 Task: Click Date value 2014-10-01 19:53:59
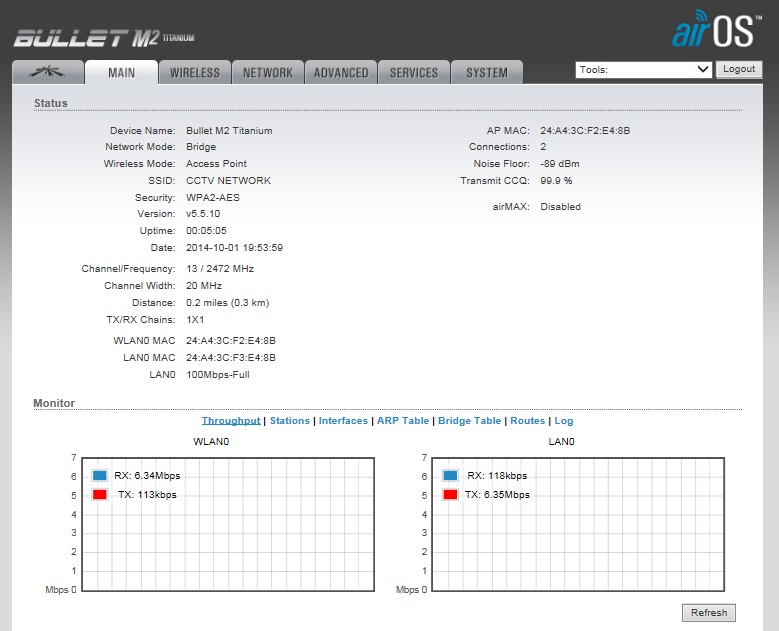pyautogui.click(x=234, y=247)
